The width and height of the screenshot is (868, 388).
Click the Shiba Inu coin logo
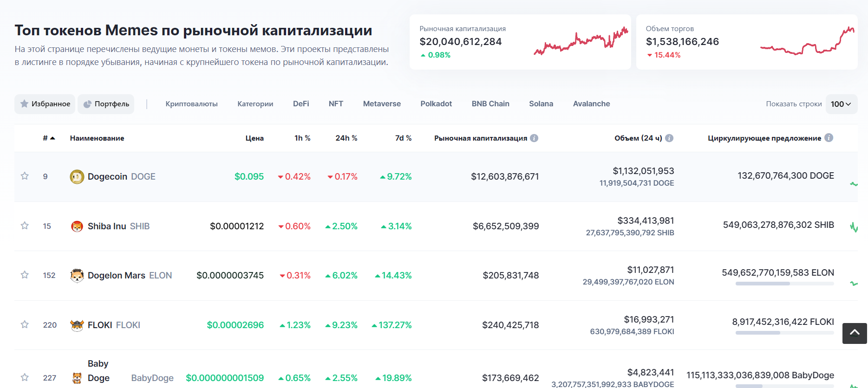click(x=77, y=226)
